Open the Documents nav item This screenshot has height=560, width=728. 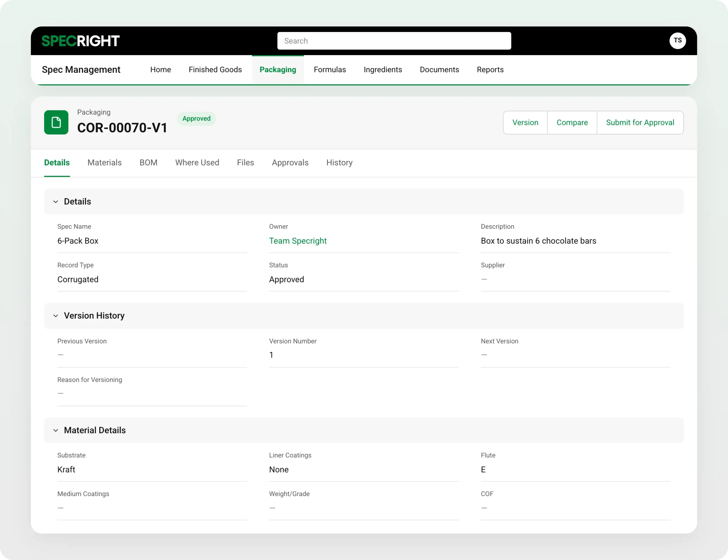coord(439,70)
